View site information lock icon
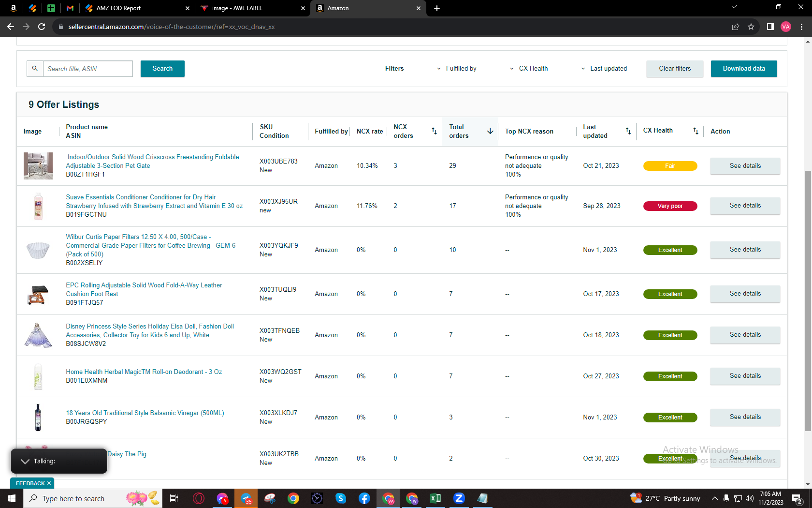The image size is (812, 508). click(x=61, y=27)
